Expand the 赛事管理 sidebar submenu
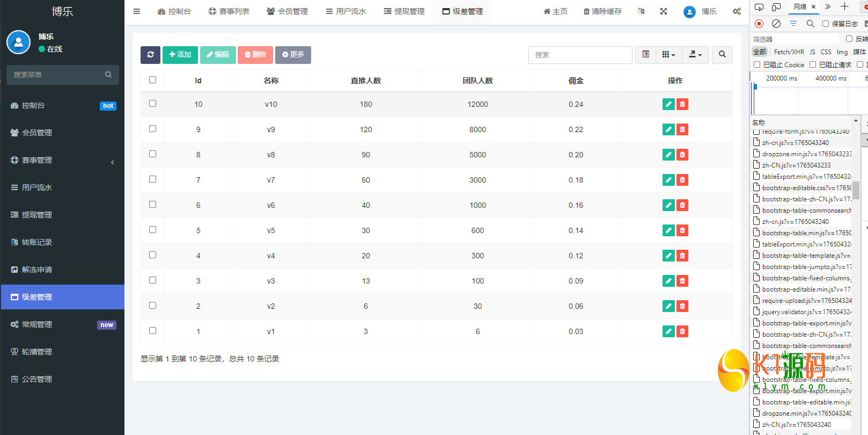Image resolution: width=868 pixels, height=435 pixels. (x=62, y=160)
